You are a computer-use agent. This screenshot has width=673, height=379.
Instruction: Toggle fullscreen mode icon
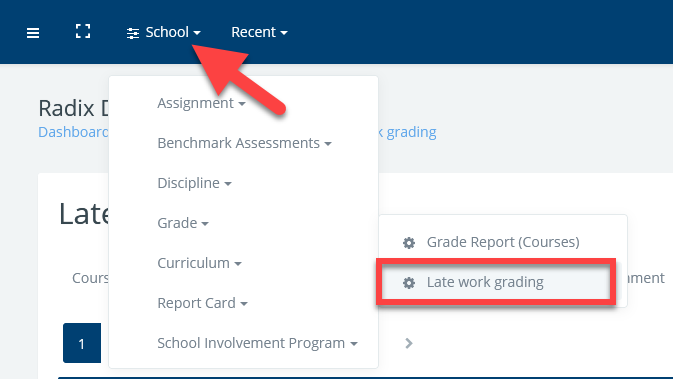tap(83, 31)
